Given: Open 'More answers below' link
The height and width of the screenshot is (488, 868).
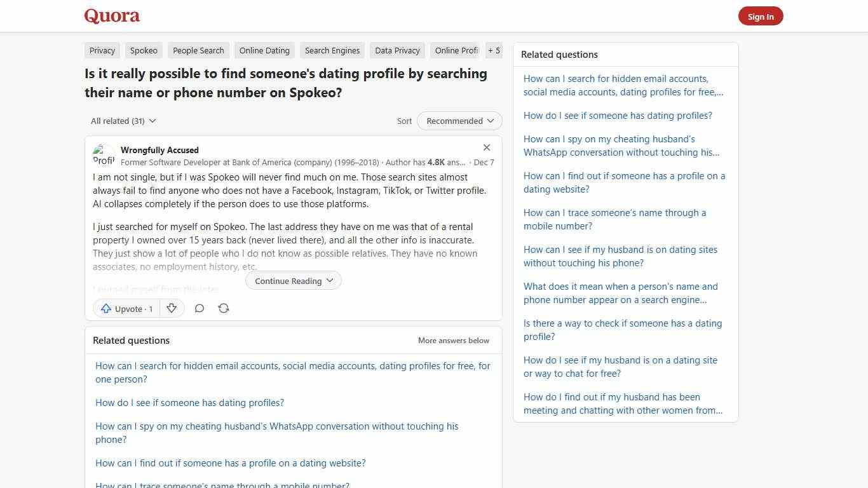Looking at the screenshot, I should point(453,340).
